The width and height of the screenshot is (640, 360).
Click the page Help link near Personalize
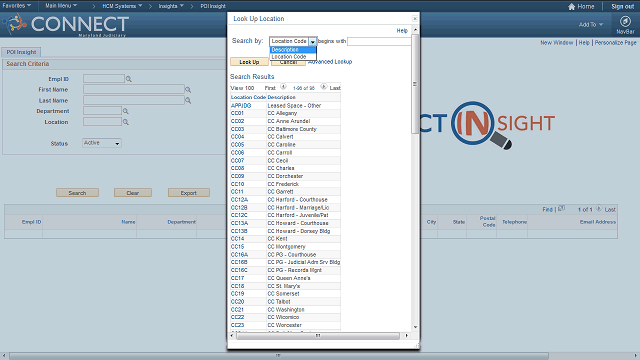(584, 42)
